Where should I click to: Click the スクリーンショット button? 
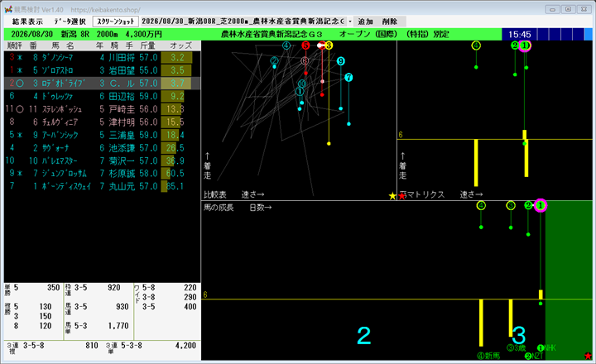pyautogui.click(x=116, y=22)
